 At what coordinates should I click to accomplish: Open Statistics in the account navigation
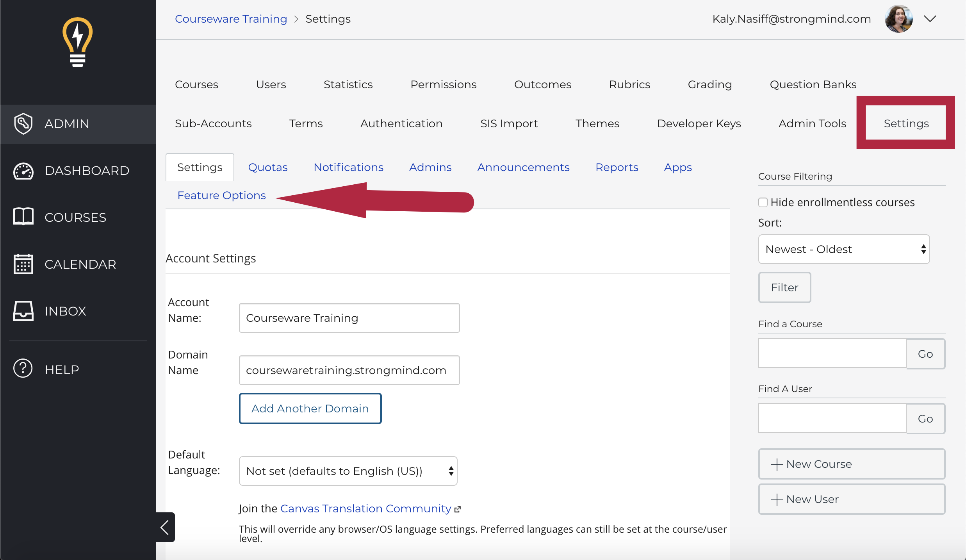point(348,84)
